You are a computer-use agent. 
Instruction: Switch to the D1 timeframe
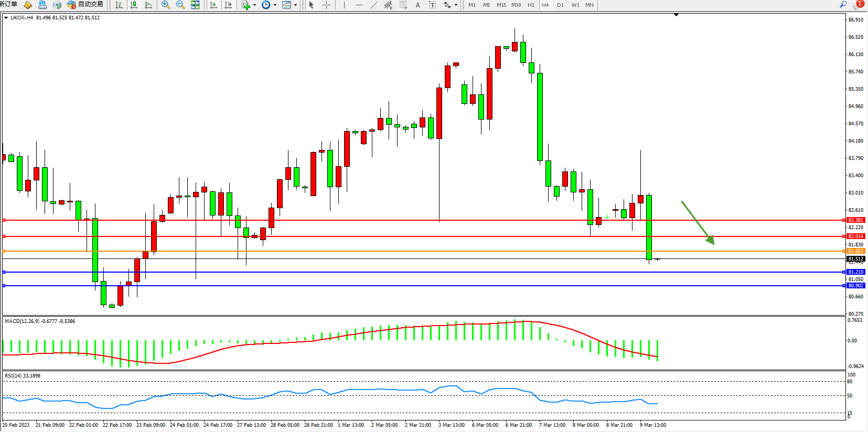tap(560, 5)
